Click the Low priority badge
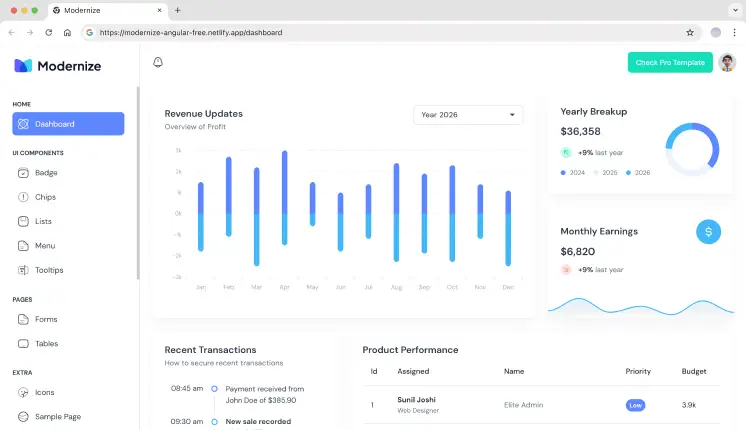Image resolution: width=746 pixels, height=430 pixels. [x=635, y=405]
